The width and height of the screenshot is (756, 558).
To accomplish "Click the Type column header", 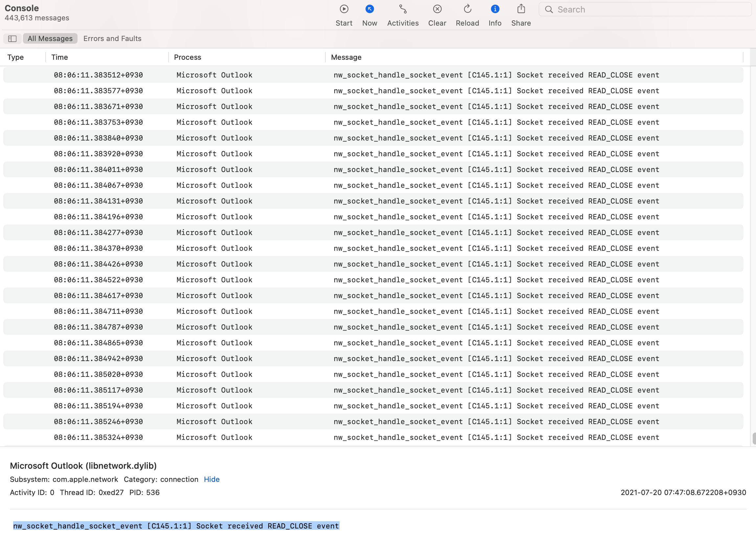I will 15,57.
